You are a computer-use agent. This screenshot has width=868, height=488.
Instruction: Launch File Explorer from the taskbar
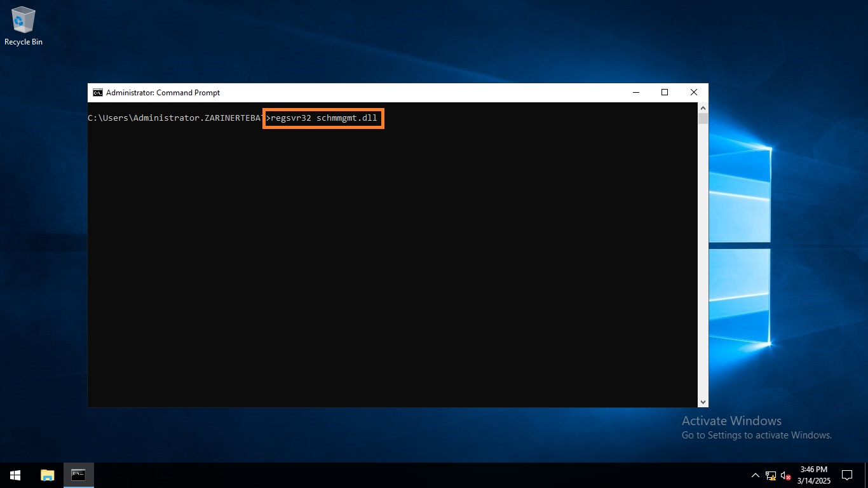[x=48, y=475]
